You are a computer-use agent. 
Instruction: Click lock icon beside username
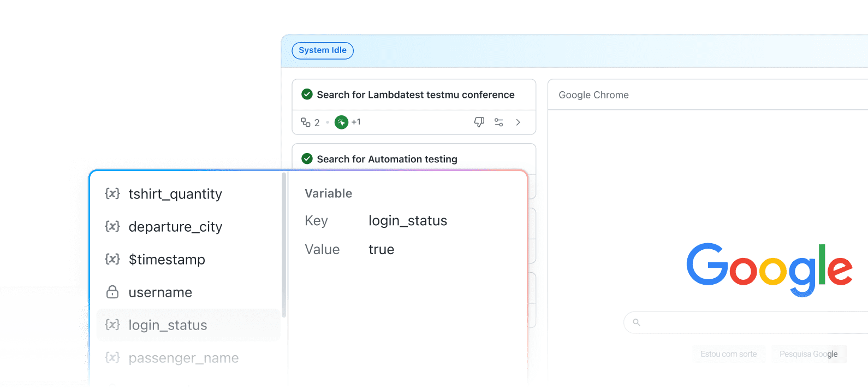pos(112,292)
